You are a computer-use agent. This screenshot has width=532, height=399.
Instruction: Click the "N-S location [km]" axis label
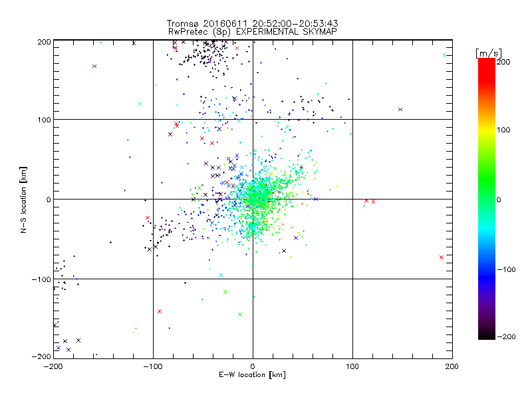click(x=23, y=199)
